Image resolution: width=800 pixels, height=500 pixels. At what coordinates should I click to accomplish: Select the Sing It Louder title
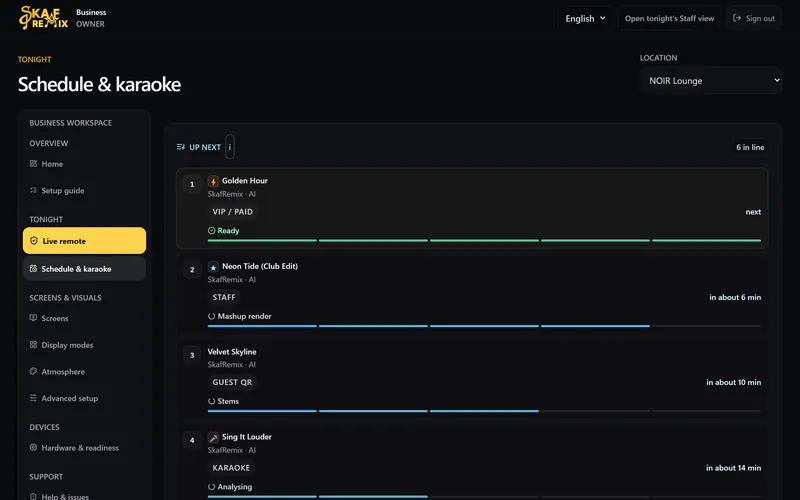click(x=247, y=437)
